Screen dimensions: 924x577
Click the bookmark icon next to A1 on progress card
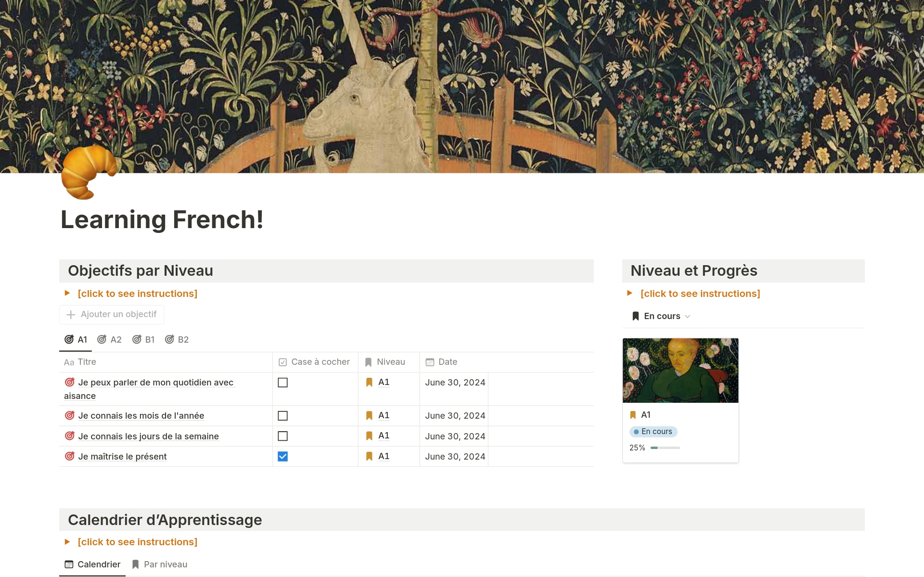[x=634, y=414]
